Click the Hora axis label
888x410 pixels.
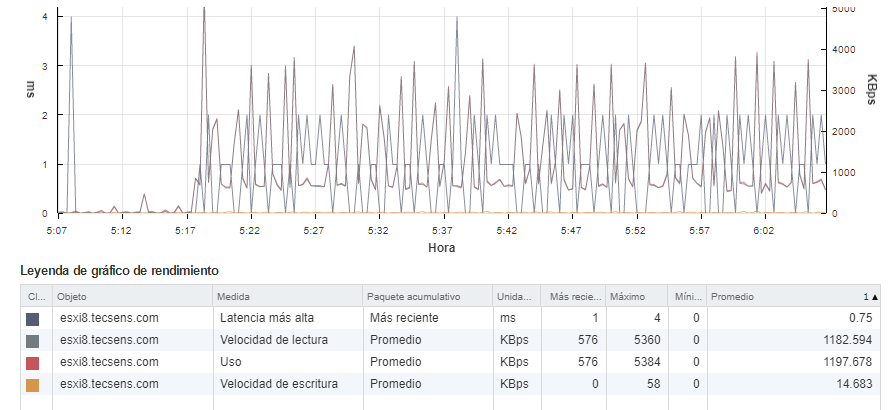point(441,247)
